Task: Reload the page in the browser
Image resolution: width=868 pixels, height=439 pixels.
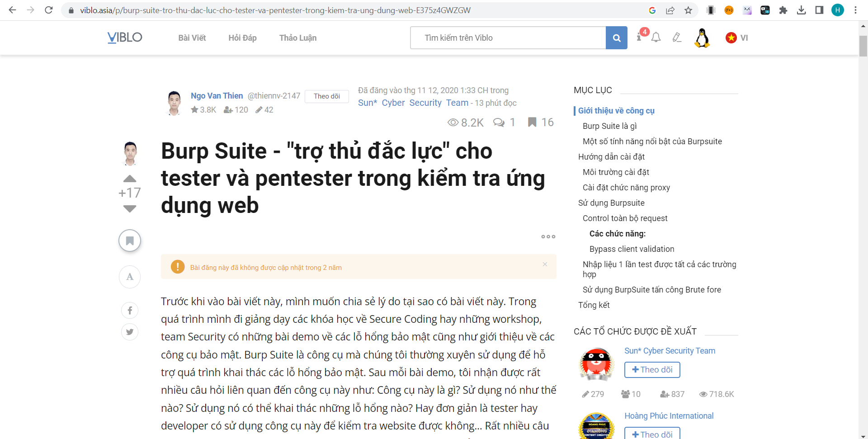Action: (x=49, y=10)
